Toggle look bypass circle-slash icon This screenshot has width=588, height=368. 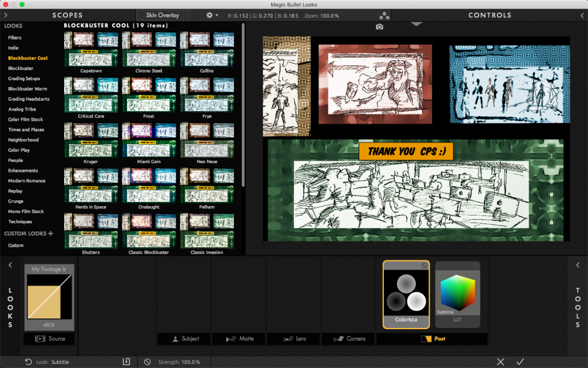[x=148, y=362]
